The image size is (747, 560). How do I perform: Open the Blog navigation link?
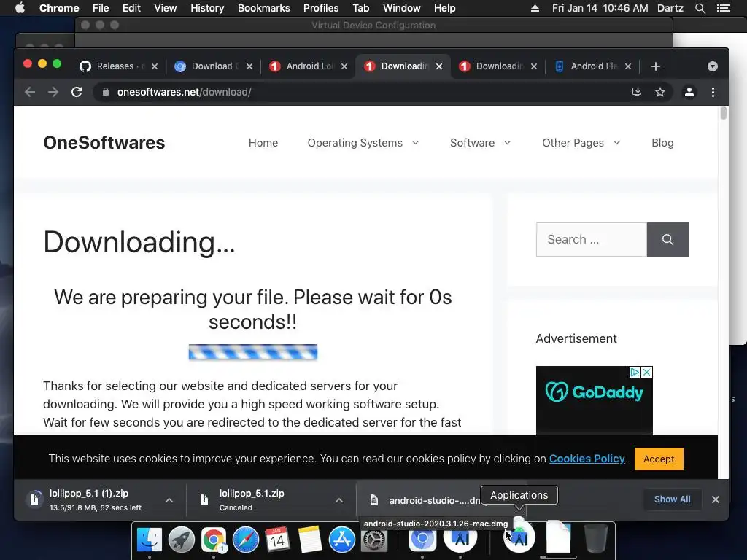pyautogui.click(x=662, y=143)
